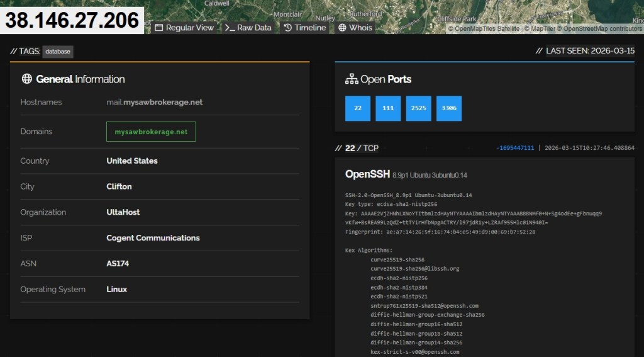Go to port 3306 section
This screenshot has width=644, height=357.
click(448, 108)
